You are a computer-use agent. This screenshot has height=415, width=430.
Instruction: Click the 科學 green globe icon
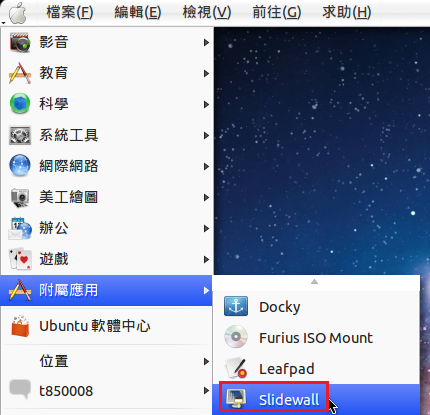pyautogui.click(x=20, y=104)
